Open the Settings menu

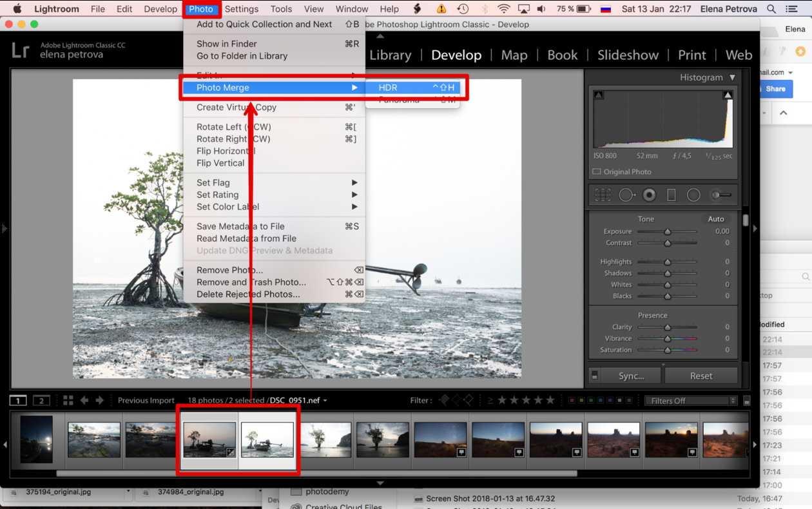coord(242,9)
